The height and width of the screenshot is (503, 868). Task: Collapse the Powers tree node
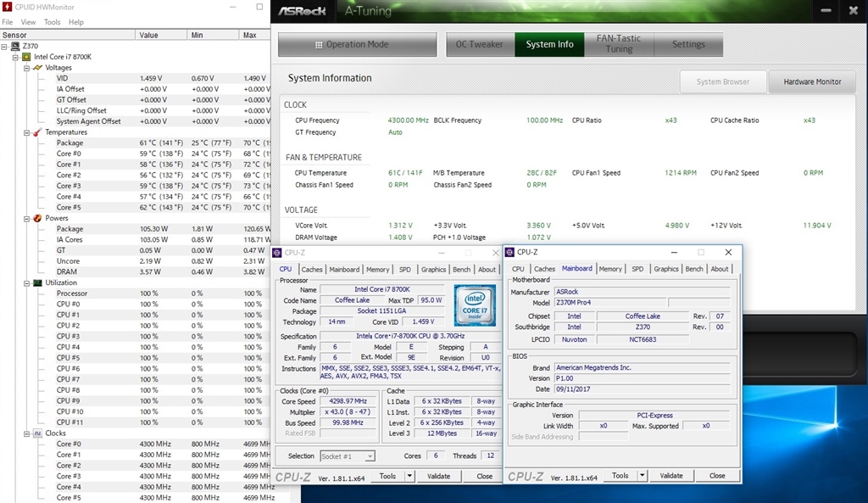(x=26, y=218)
